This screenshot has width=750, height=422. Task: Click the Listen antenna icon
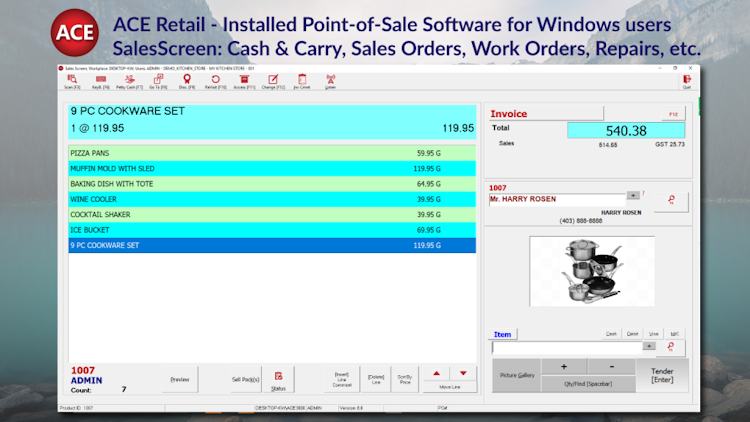point(331,82)
